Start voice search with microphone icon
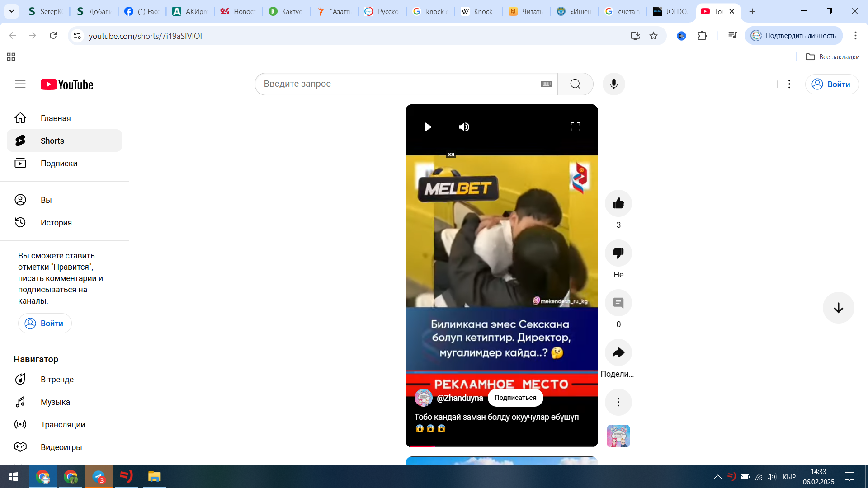 (x=613, y=84)
